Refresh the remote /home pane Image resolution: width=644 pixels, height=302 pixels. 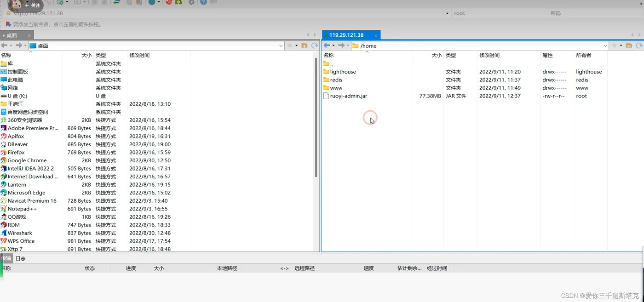639,46
